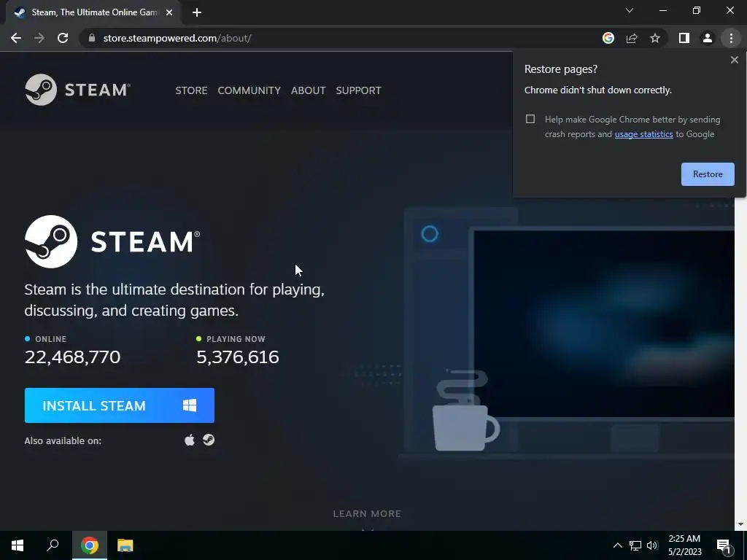Open the COMMUNITY menu

(x=249, y=90)
